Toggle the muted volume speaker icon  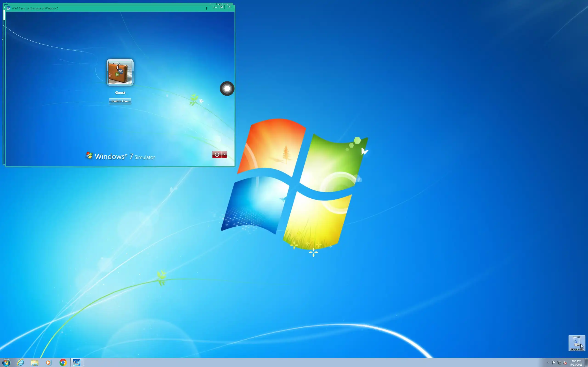[x=565, y=363]
